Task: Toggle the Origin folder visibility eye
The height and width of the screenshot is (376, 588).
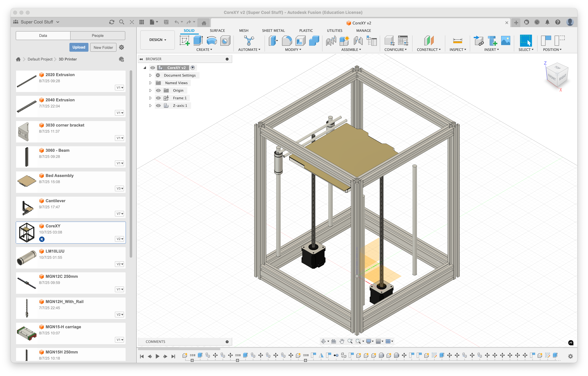Action: coord(158,90)
